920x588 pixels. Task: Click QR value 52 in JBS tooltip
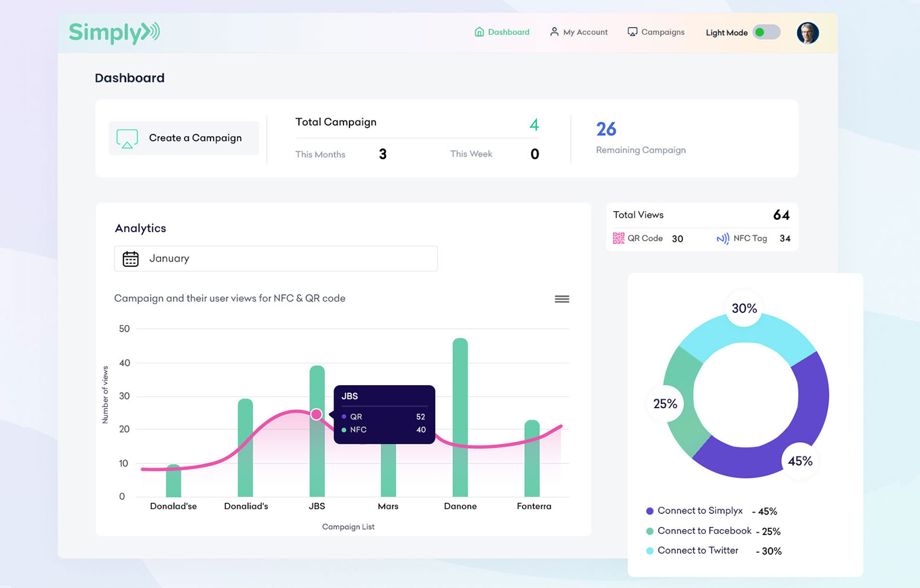pyautogui.click(x=421, y=417)
